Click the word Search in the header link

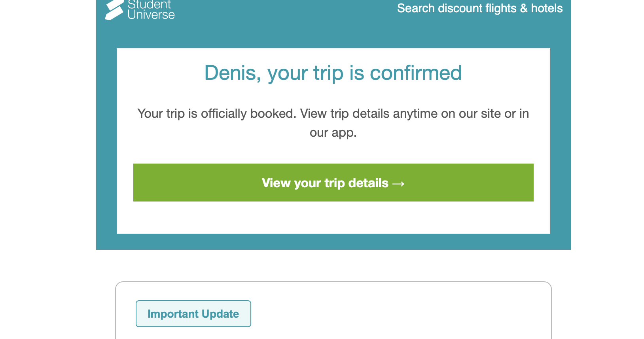[416, 8]
